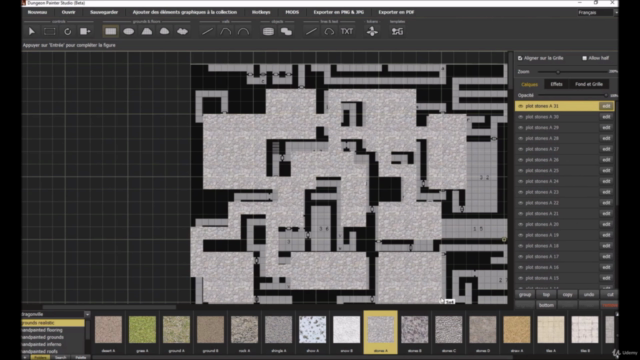Hide layer plot stones A 30
Image resolution: width=640 pixels, height=360 pixels.
pos(520,117)
